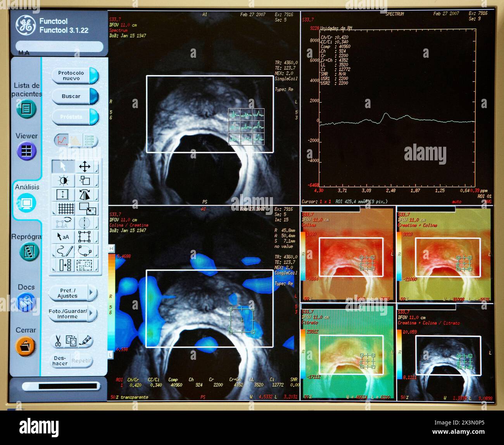Expand the pan tool corner triangle
Viewport: 504px width, 445px height.
point(96,171)
